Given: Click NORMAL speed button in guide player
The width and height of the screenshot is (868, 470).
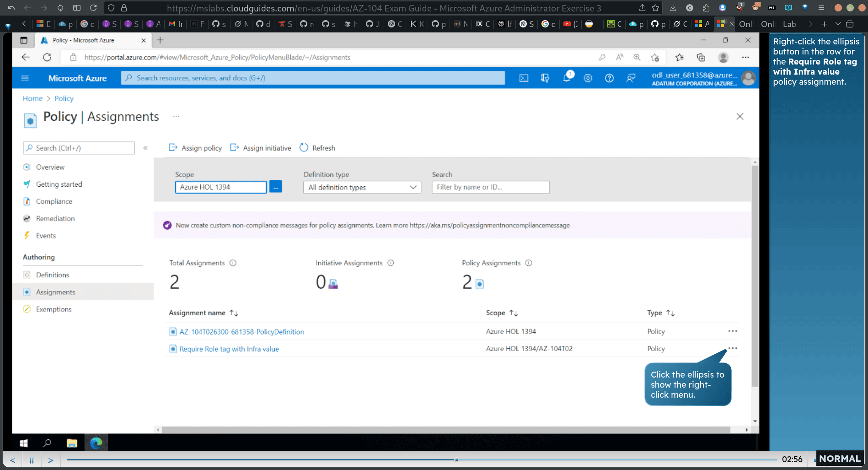Looking at the screenshot, I should tap(840, 459).
